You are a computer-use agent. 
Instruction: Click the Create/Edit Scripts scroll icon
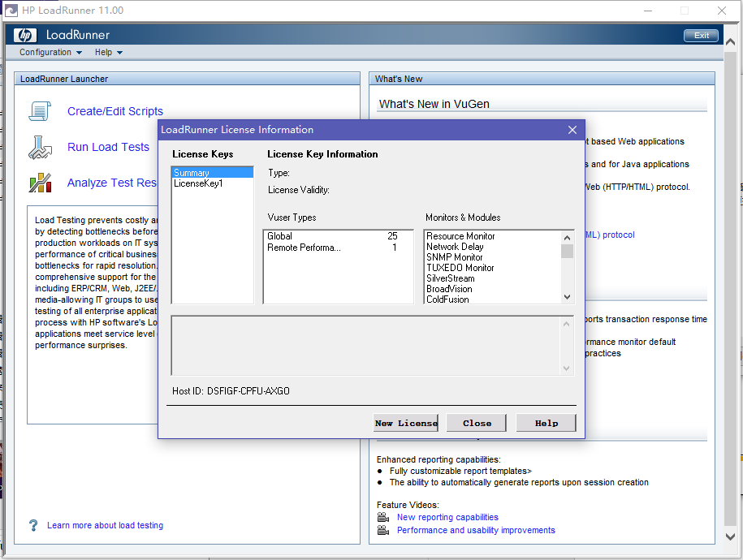click(40, 111)
